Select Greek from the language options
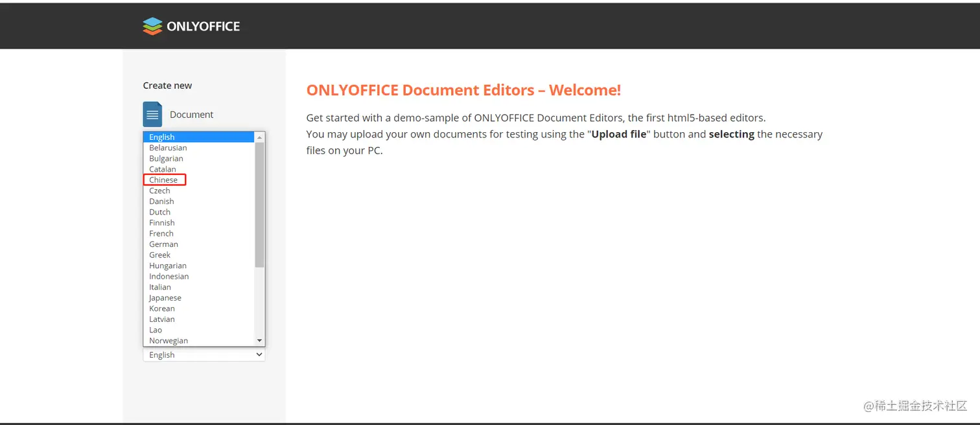 (x=199, y=255)
